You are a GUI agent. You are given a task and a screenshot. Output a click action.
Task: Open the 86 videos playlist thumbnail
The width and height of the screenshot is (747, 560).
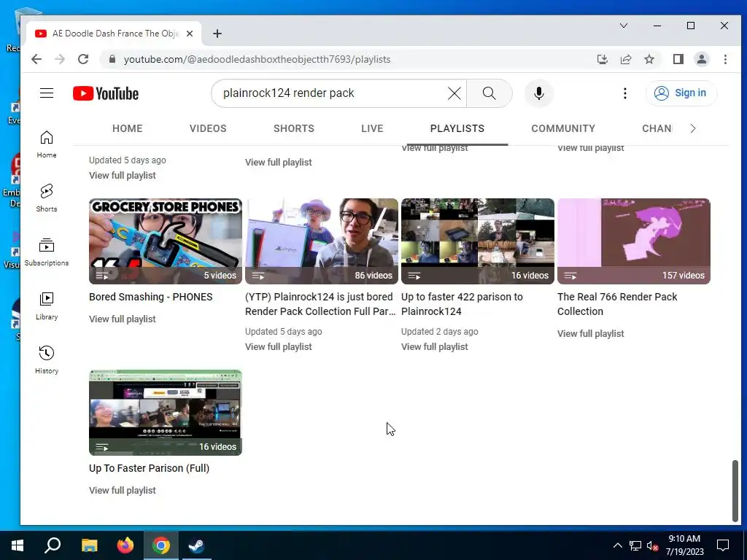pyautogui.click(x=322, y=241)
